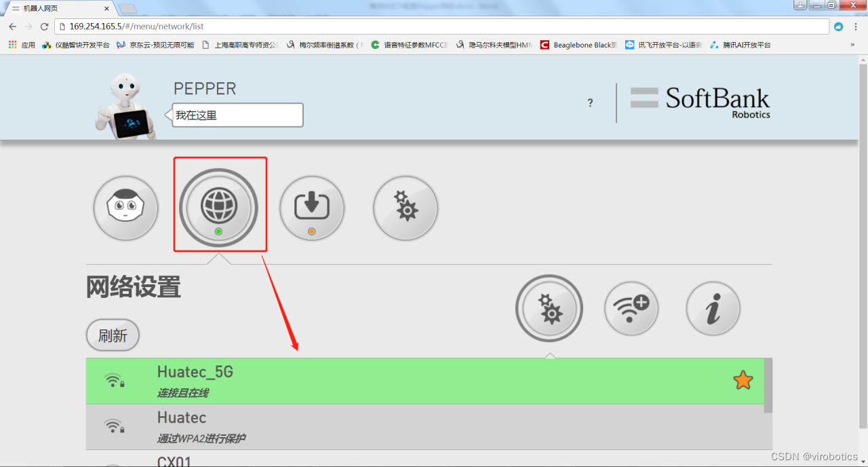Click the browser back arrow
The image size is (868, 467).
(12, 26)
